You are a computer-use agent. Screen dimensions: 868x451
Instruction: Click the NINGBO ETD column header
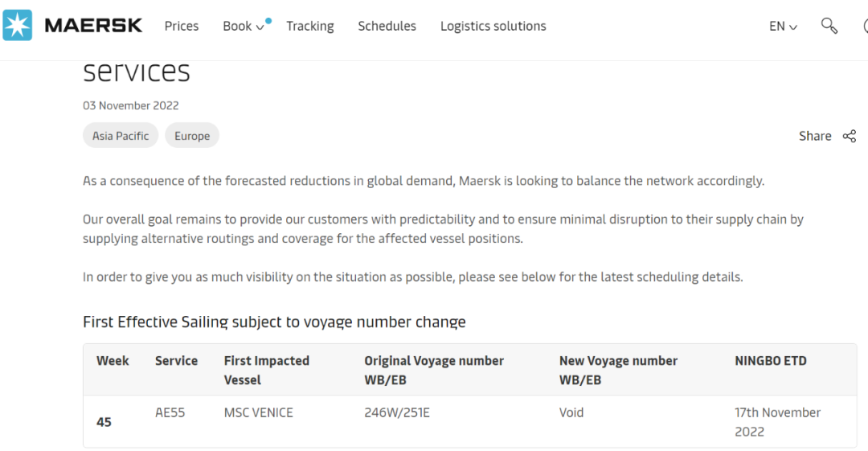770,361
